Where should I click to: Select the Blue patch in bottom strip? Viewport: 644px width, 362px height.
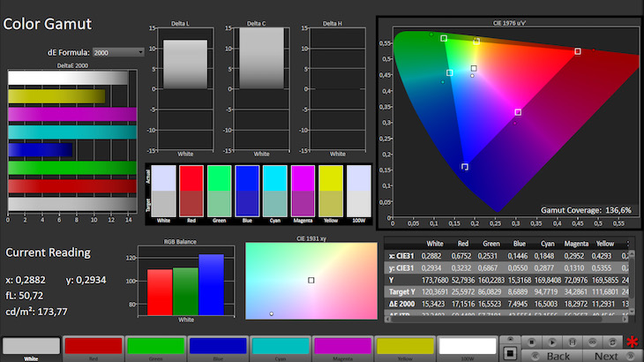pos(216,345)
